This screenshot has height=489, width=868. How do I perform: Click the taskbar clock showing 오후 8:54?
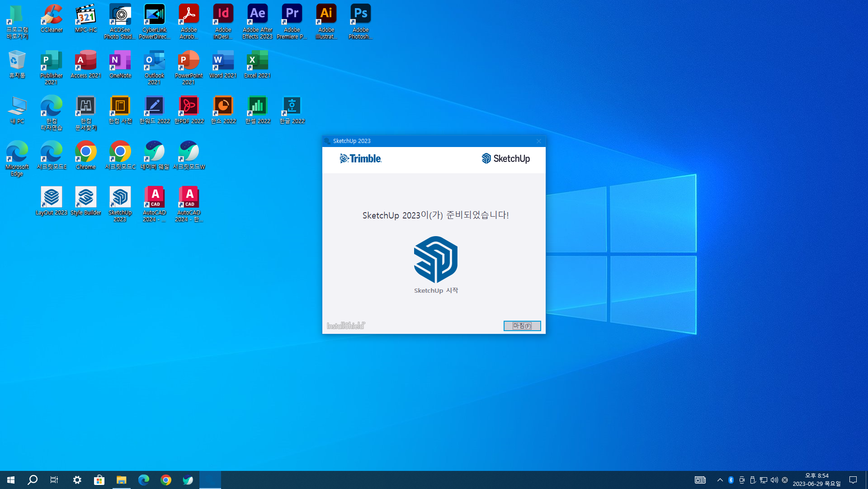[816, 480]
